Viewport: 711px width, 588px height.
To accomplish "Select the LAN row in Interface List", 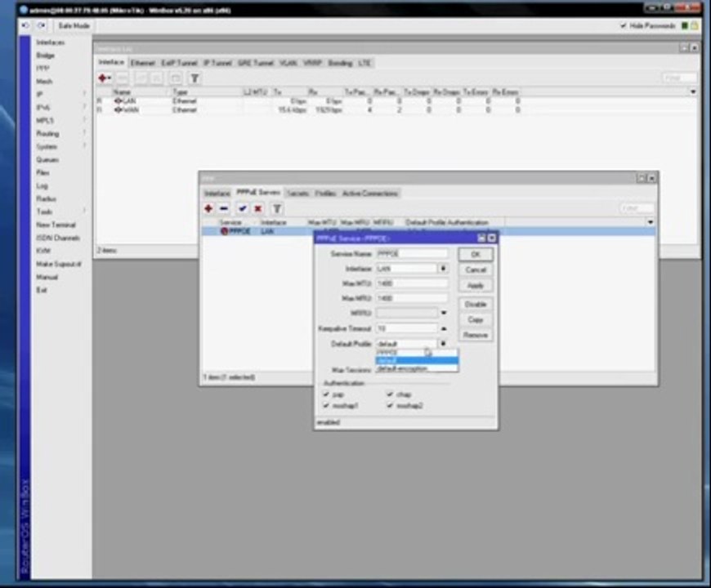I will (x=396, y=100).
